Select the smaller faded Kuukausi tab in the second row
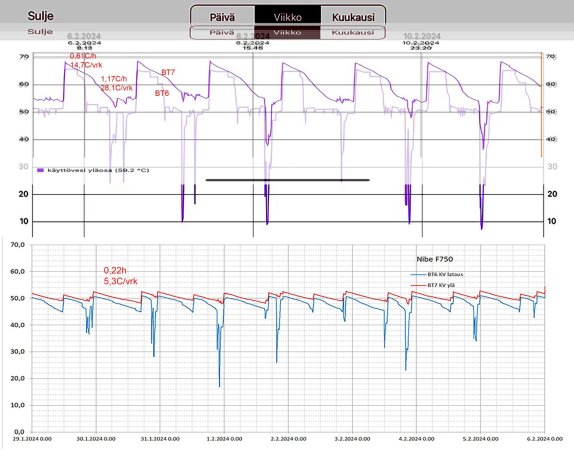The width and height of the screenshot is (574, 450). tap(353, 33)
